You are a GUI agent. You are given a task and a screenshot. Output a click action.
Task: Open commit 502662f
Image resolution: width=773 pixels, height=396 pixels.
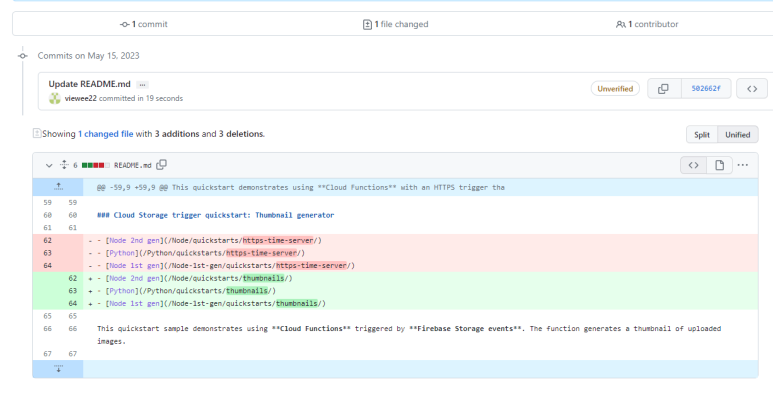tap(705, 89)
